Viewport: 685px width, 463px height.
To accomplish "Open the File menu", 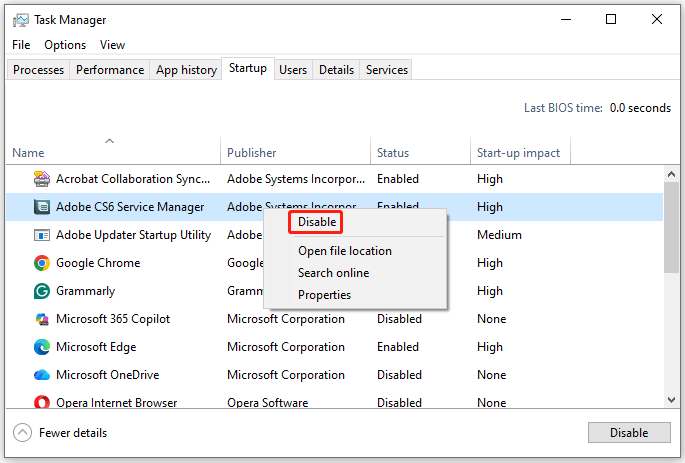I will (x=21, y=45).
